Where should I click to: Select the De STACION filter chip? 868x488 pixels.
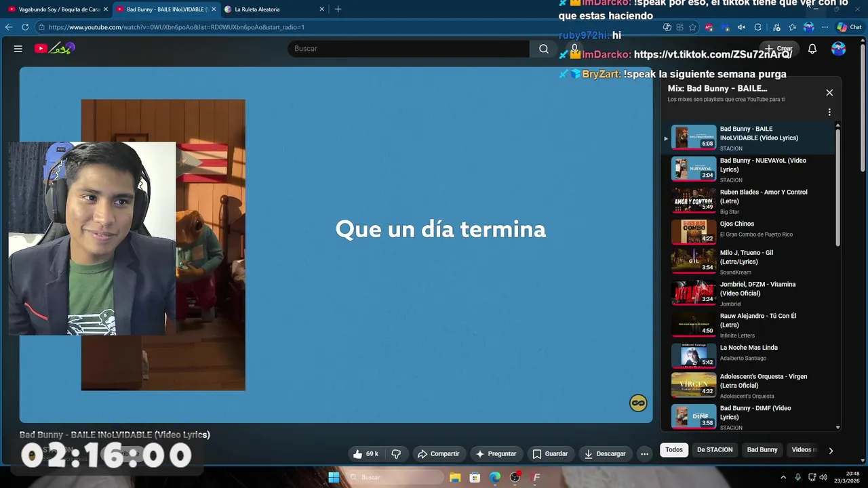(x=715, y=450)
